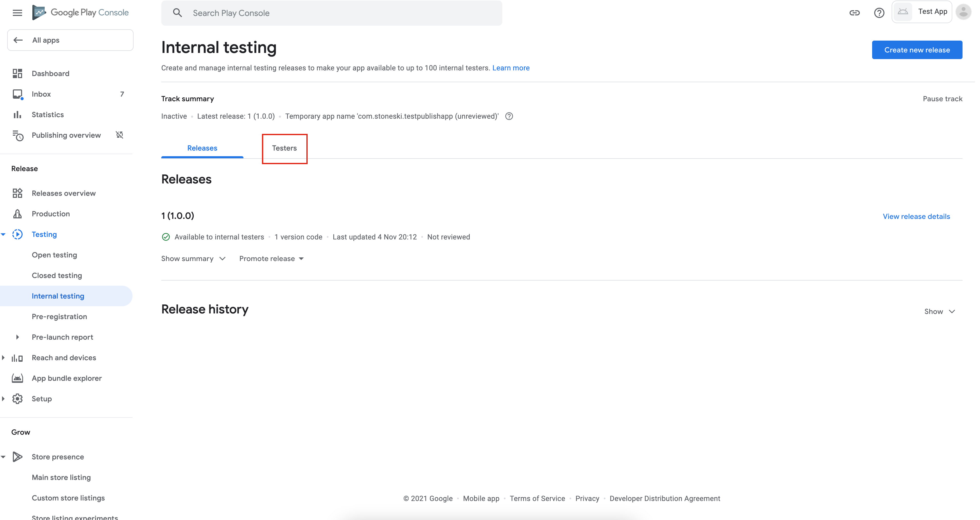Click the Setup gear icon

17,398
